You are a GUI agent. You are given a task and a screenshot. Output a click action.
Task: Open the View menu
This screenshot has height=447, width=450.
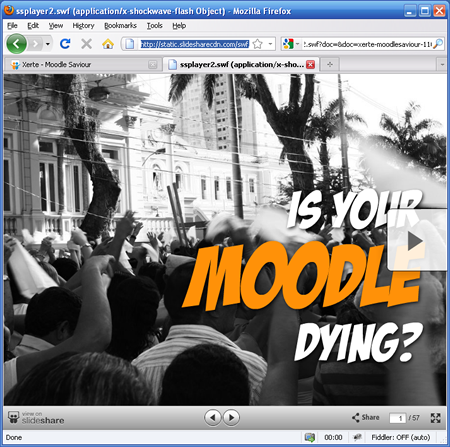pos(56,26)
